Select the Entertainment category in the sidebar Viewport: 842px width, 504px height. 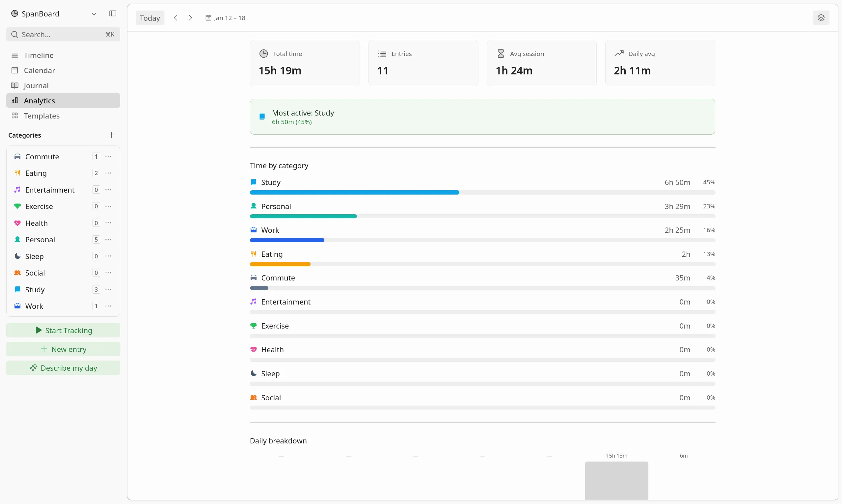(50, 190)
